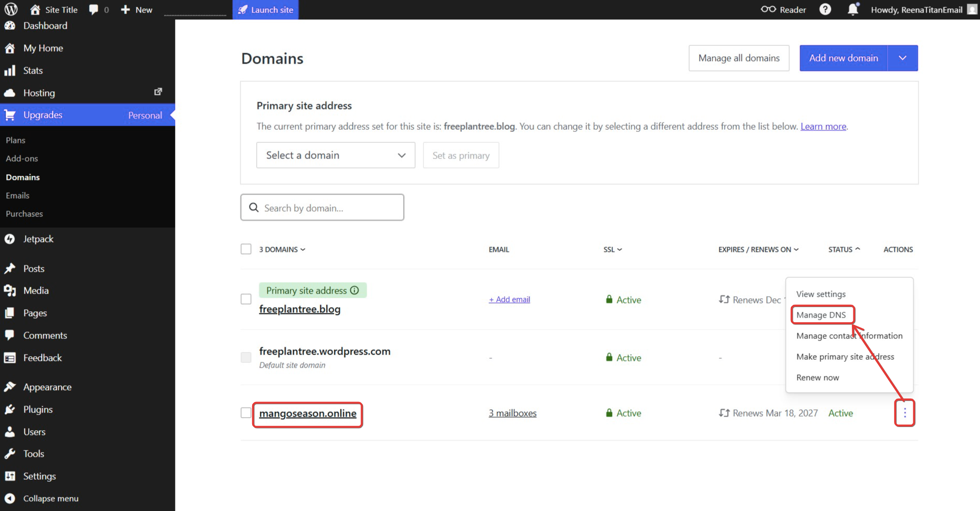Expand the Add new domain arrow dropdown
The image size is (980, 511).
903,58
